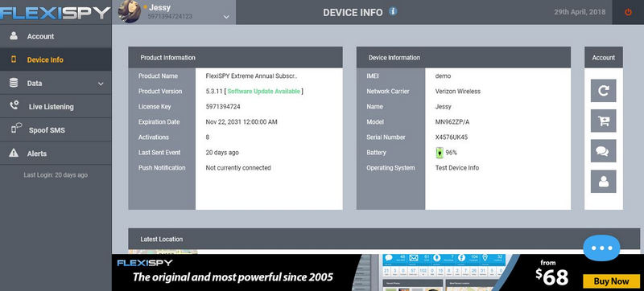Click the Last Sent Event 20 days ago value
644x291 pixels.
(x=222, y=153)
